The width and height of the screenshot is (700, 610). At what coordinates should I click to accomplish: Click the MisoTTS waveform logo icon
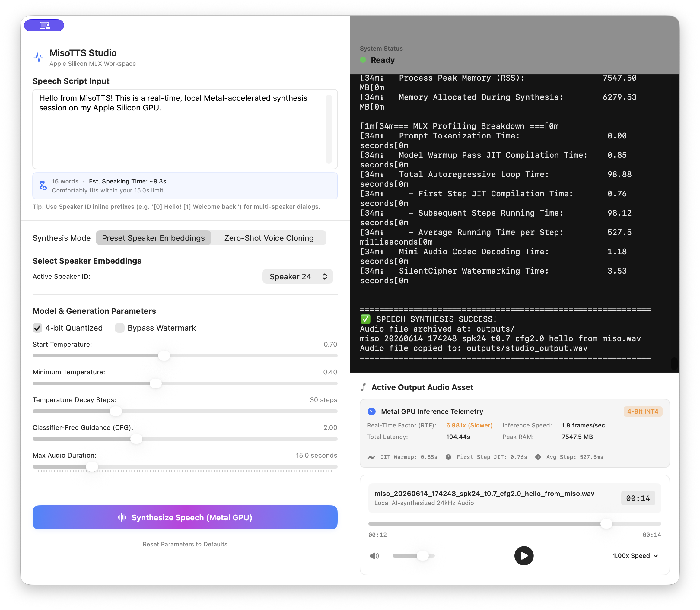coord(39,58)
